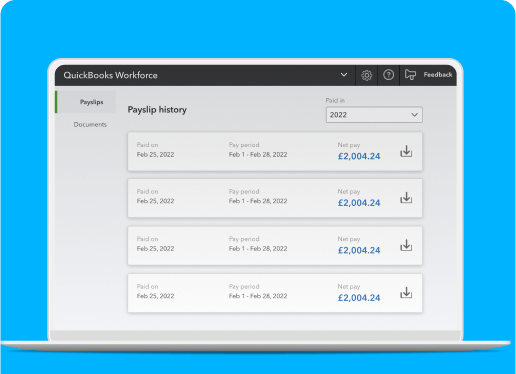Image resolution: width=516 pixels, height=374 pixels.
Task: Click the Feedback text link
Action: point(438,75)
